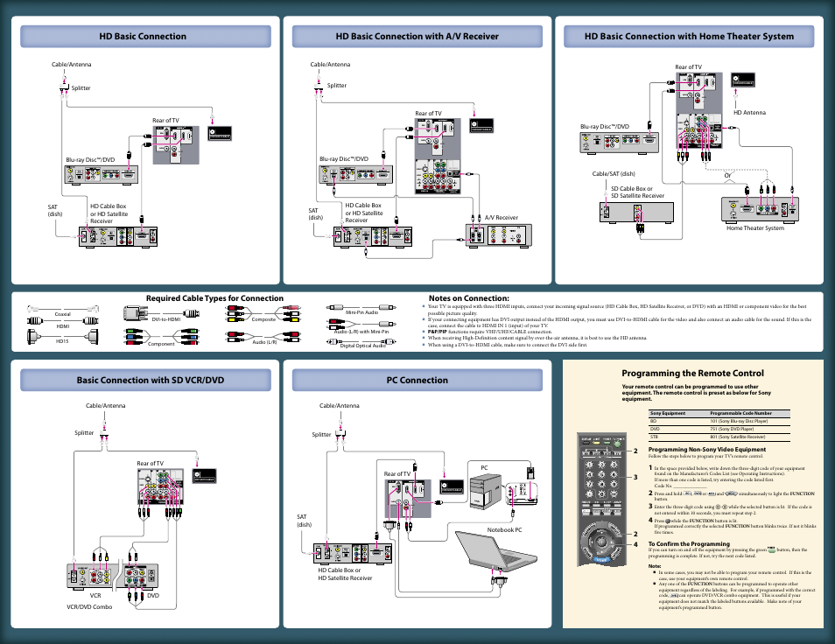Click the Digital Optical Audio cable illustration
This screenshot has width=835, height=644.
361,341
